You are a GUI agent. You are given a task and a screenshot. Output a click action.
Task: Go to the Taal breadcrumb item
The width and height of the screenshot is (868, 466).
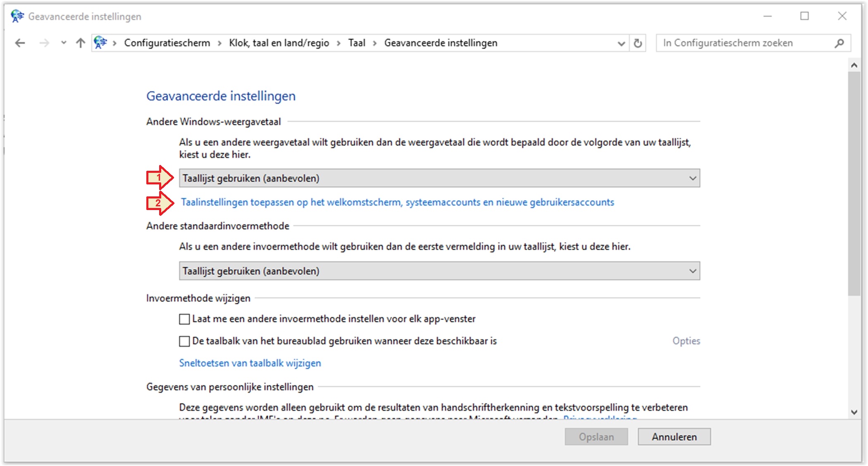(x=356, y=43)
